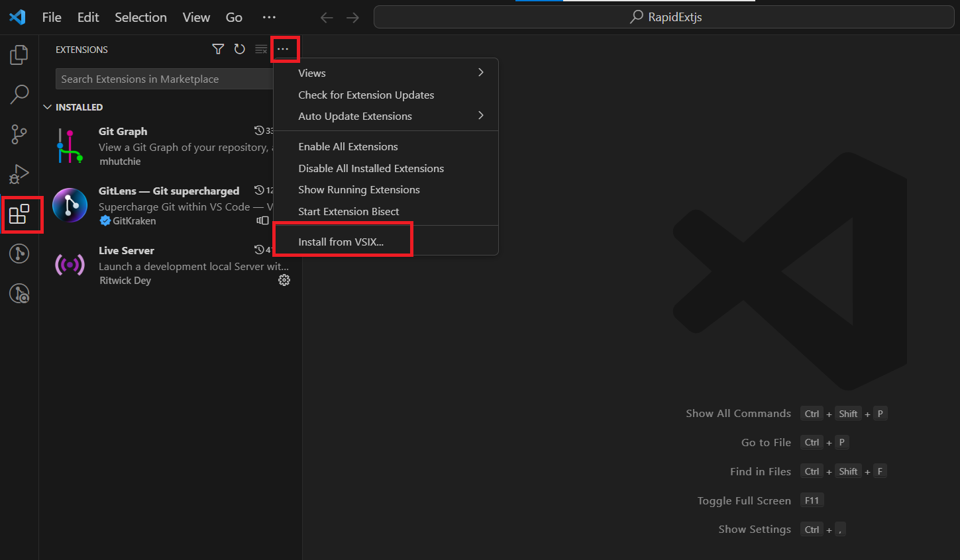
Task: Choose Check for Extension Updates
Action: coord(366,95)
